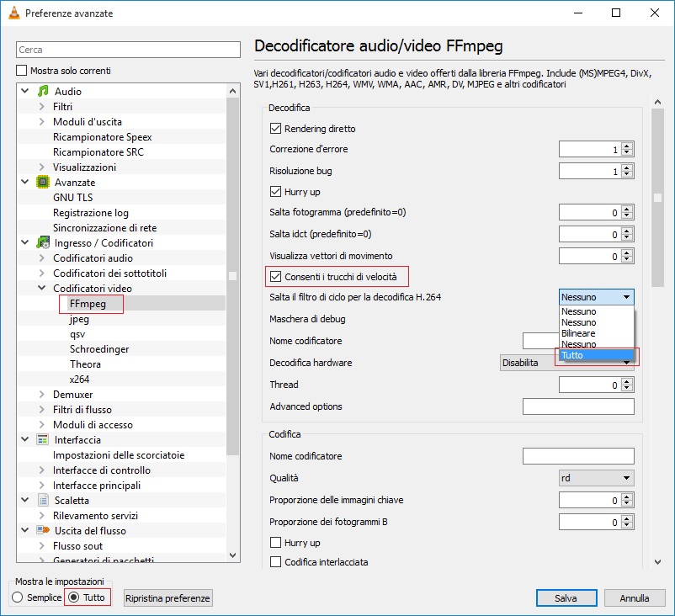Check Mostra solo correnti
The width and height of the screenshot is (675, 616).
22,70
